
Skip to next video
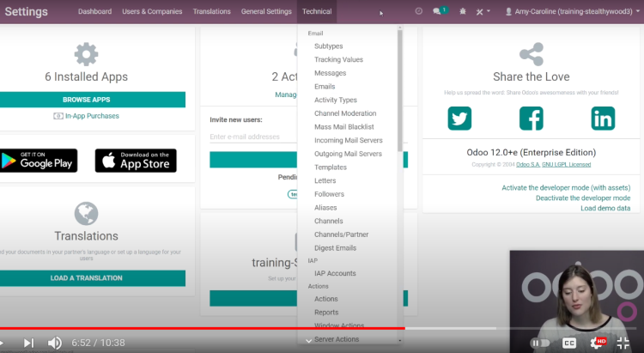(x=28, y=343)
